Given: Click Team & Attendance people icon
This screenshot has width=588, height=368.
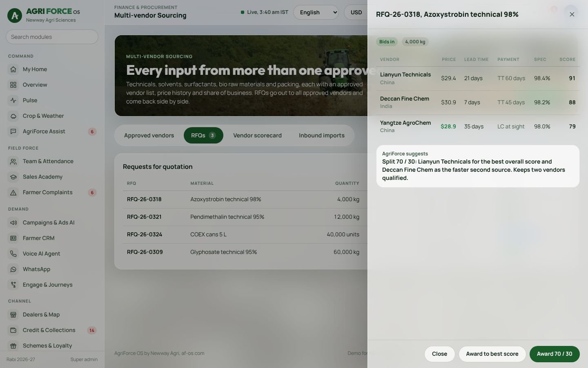Looking at the screenshot, I should tap(13, 162).
